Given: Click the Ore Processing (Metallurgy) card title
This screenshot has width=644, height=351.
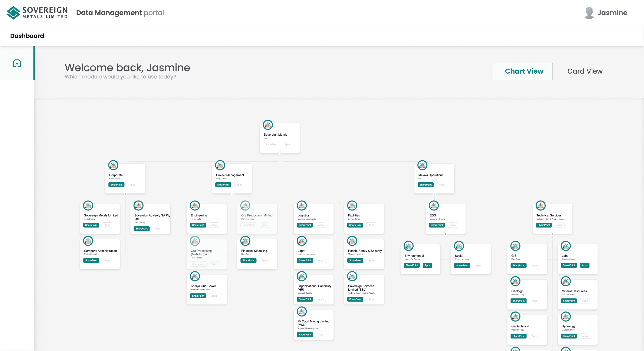Looking at the screenshot, I should tap(201, 252).
